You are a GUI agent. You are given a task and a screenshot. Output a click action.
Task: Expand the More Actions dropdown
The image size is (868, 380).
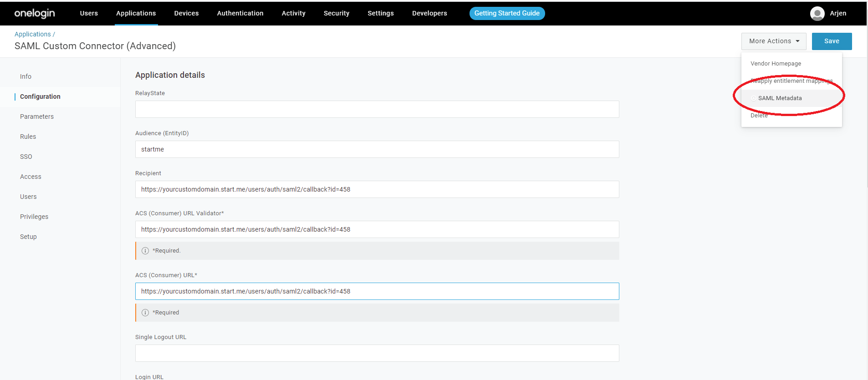[x=774, y=41]
